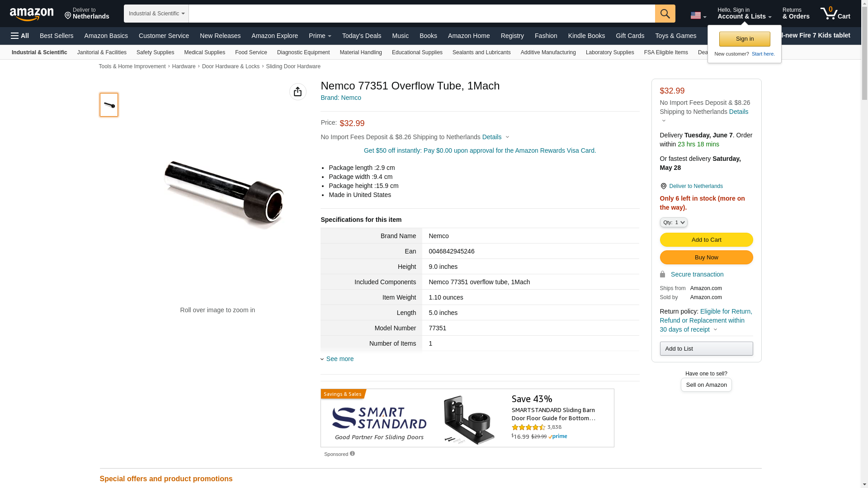
Task: Expand See more specifications
Action: [337, 359]
